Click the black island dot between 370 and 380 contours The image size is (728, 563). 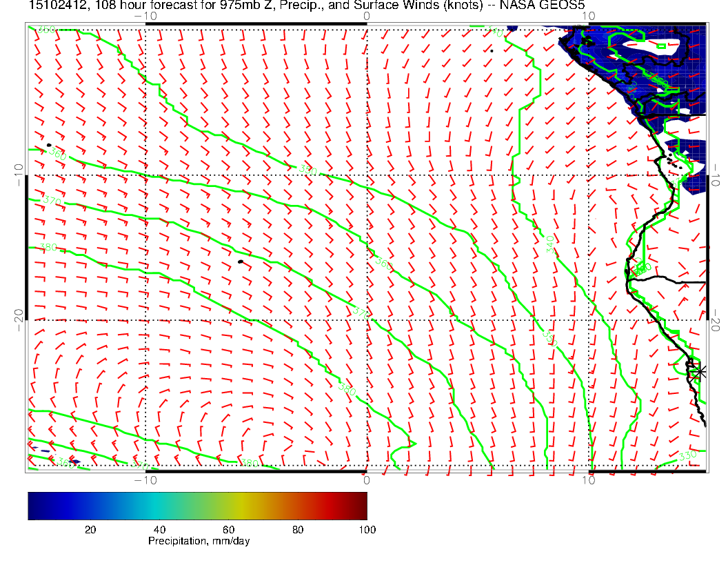pos(241,261)
